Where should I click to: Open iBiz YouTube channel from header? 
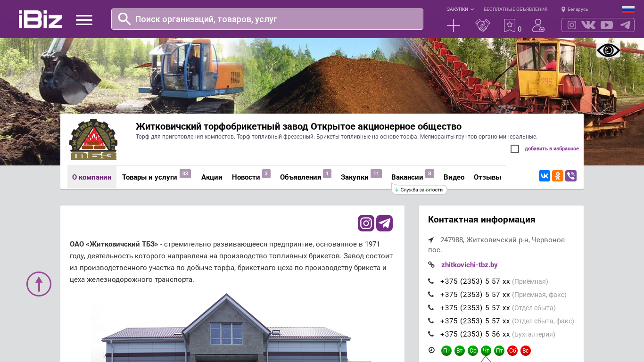[607, 25]
